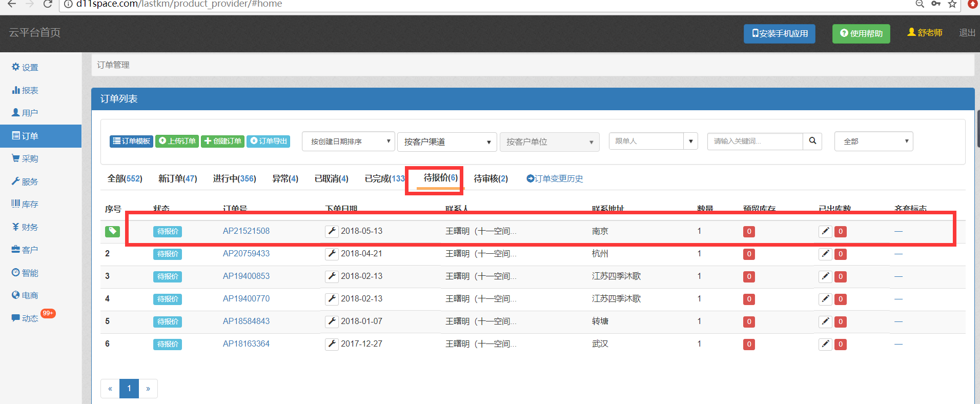Click pencil edit icon in AP20759433 row
Image resolution: width=980 pixels, height=404 pixels.
[825, 254]
